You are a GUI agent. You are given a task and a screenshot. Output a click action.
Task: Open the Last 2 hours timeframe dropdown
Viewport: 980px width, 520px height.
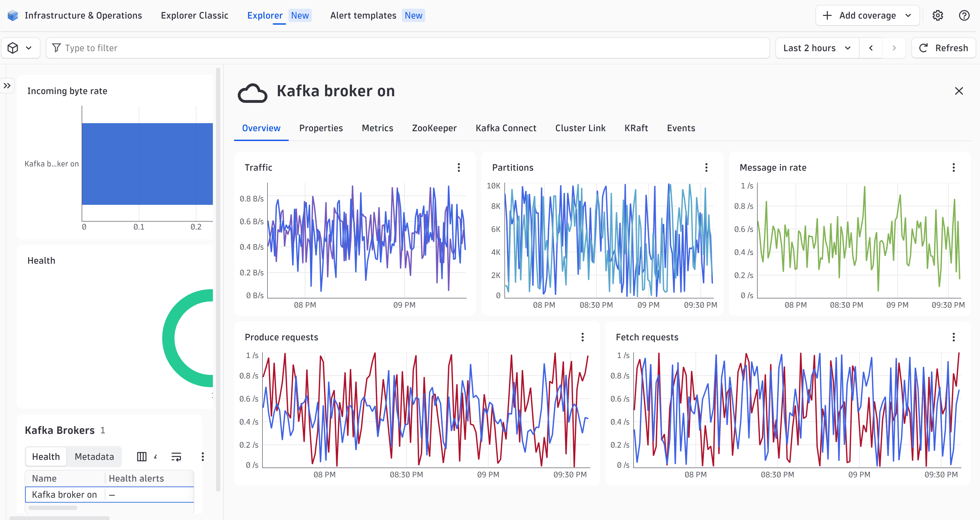tap(817, 48)
